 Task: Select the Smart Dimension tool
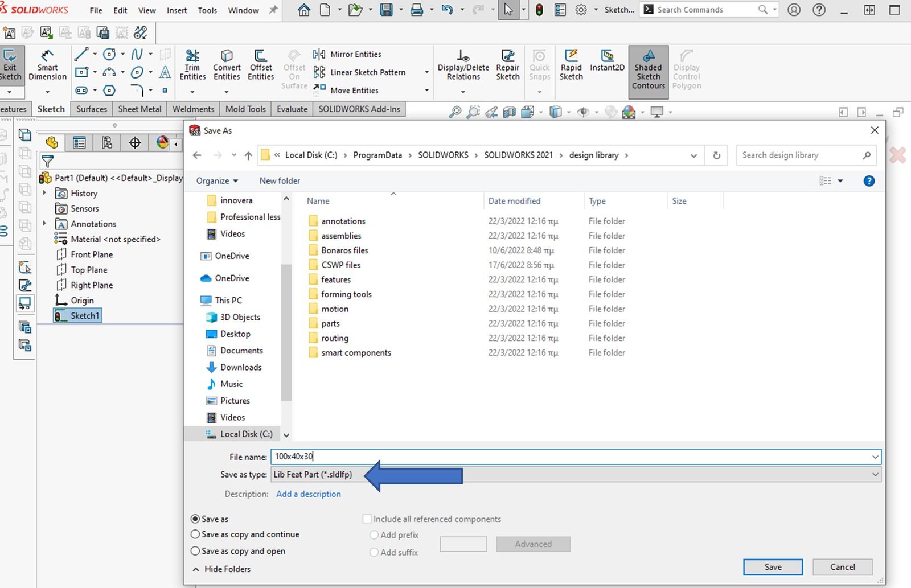pyautogui.click(x=47, y=64)
